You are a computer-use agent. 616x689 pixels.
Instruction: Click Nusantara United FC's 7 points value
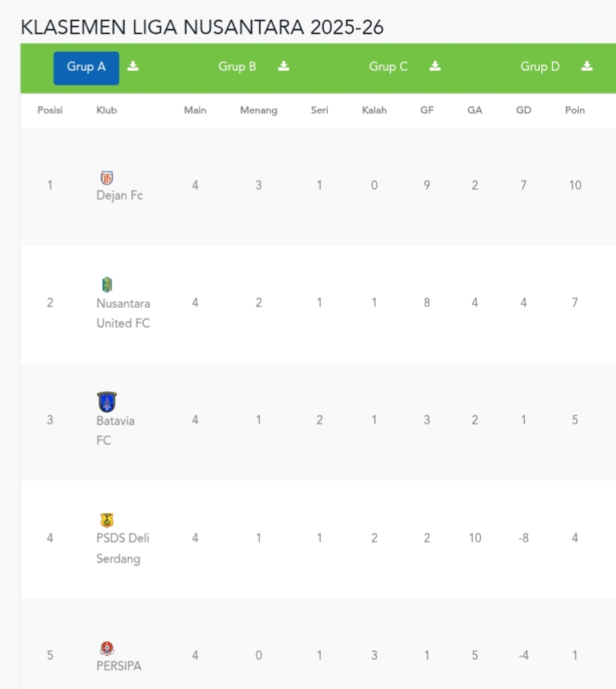pos(575,303)
